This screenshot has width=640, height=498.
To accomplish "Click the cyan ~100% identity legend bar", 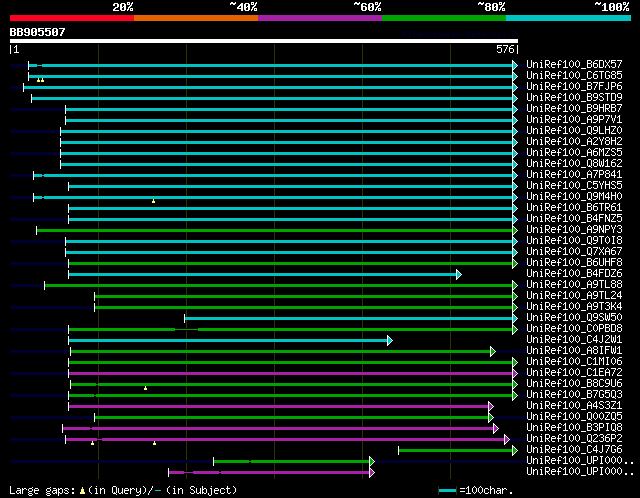I will coord(568,17).
